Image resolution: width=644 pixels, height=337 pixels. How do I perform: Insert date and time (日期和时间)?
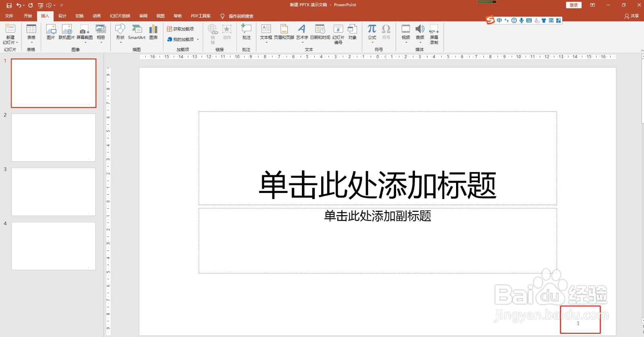[320, 32]
